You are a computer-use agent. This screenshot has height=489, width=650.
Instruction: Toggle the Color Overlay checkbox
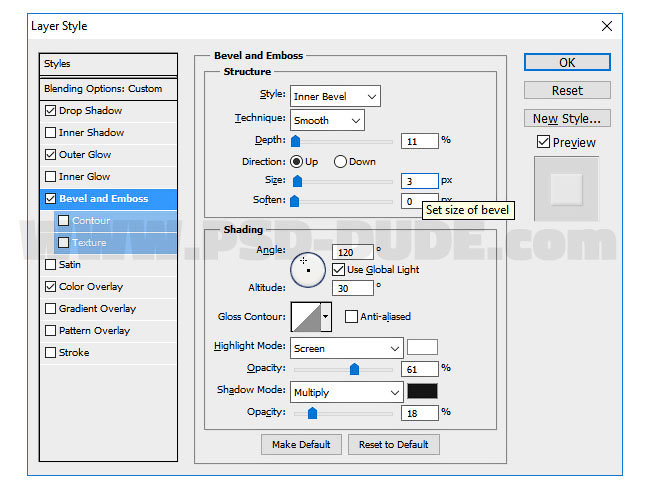pos(50,286)
